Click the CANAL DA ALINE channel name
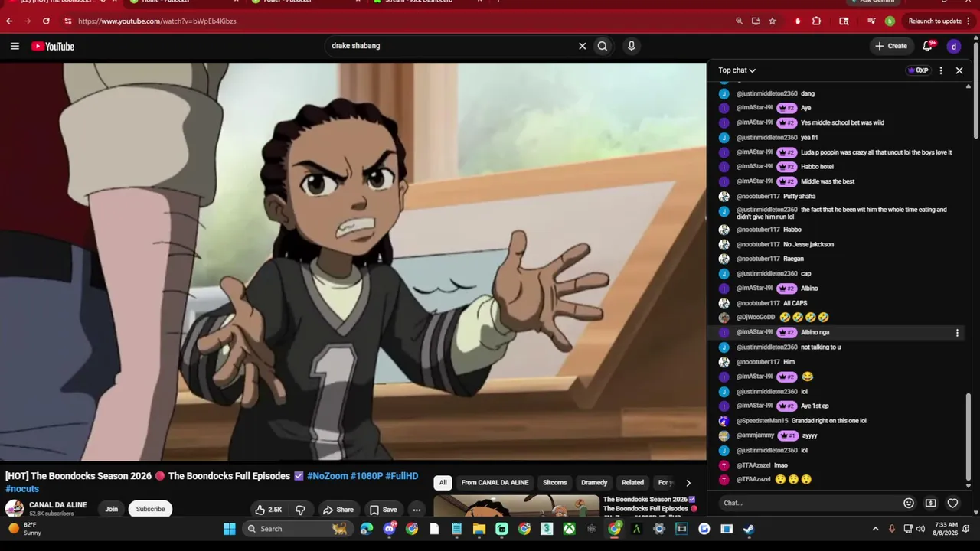This screenshot has width=980, height=551. [58, 505]
